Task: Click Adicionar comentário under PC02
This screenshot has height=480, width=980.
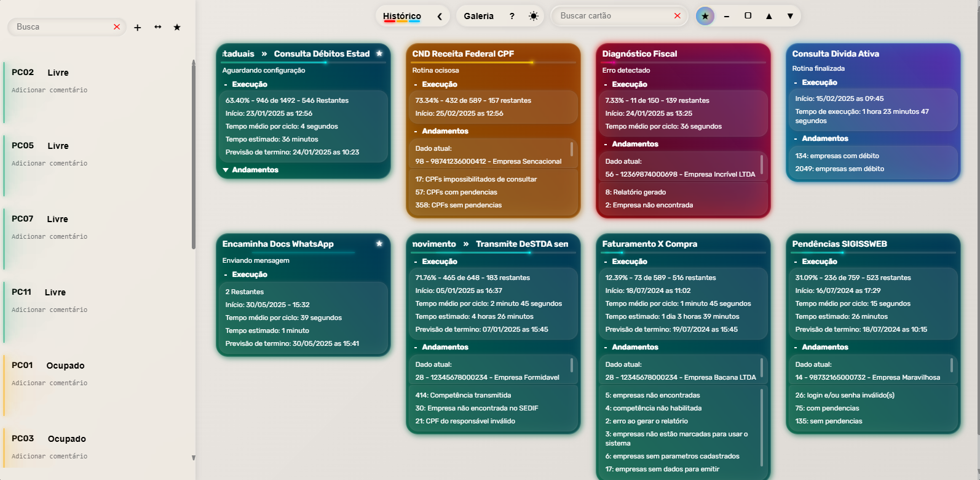Action: tap(49, 90)
